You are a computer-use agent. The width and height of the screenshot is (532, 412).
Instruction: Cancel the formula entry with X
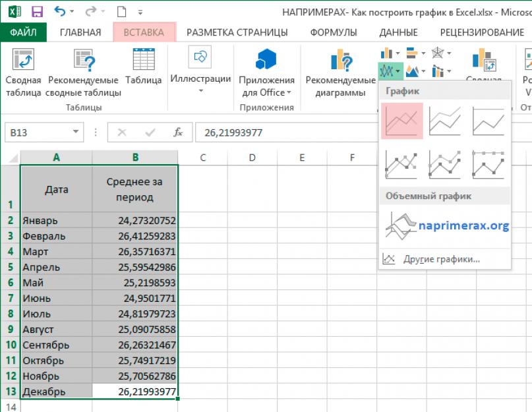pos(122,132)
